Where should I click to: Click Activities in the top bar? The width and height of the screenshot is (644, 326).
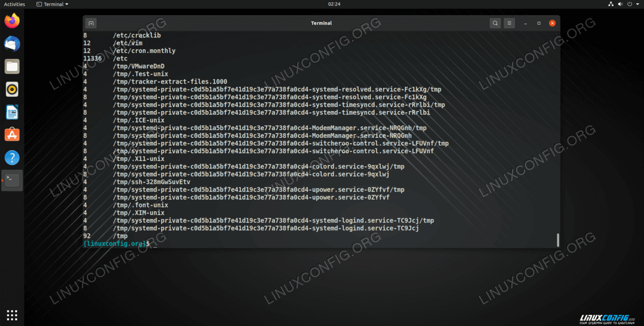14,4
